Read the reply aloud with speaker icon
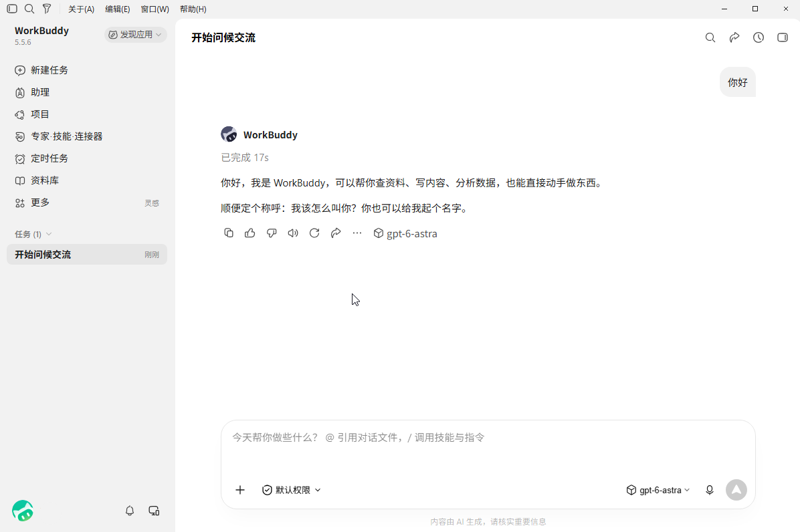 293,233
